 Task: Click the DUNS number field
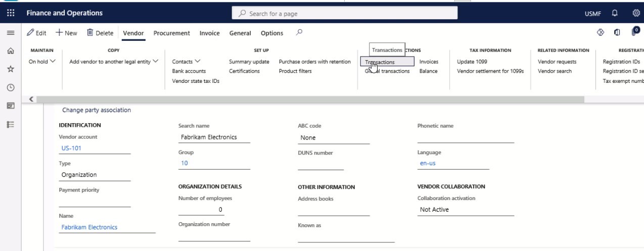(x=320, y=164)
